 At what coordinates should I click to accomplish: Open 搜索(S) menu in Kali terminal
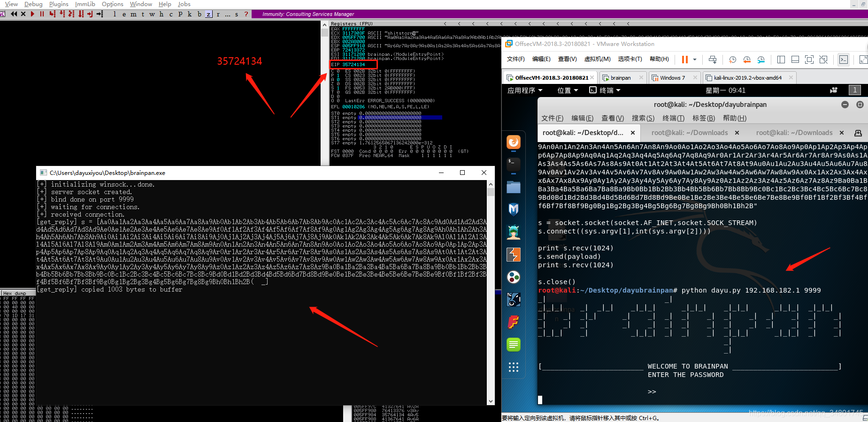643,118
